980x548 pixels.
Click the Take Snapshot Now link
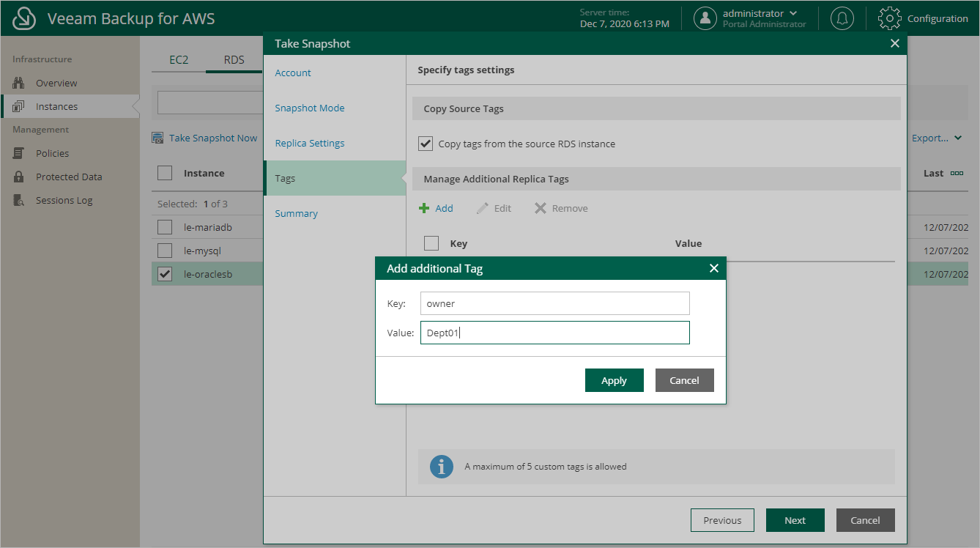click(212, 138)
